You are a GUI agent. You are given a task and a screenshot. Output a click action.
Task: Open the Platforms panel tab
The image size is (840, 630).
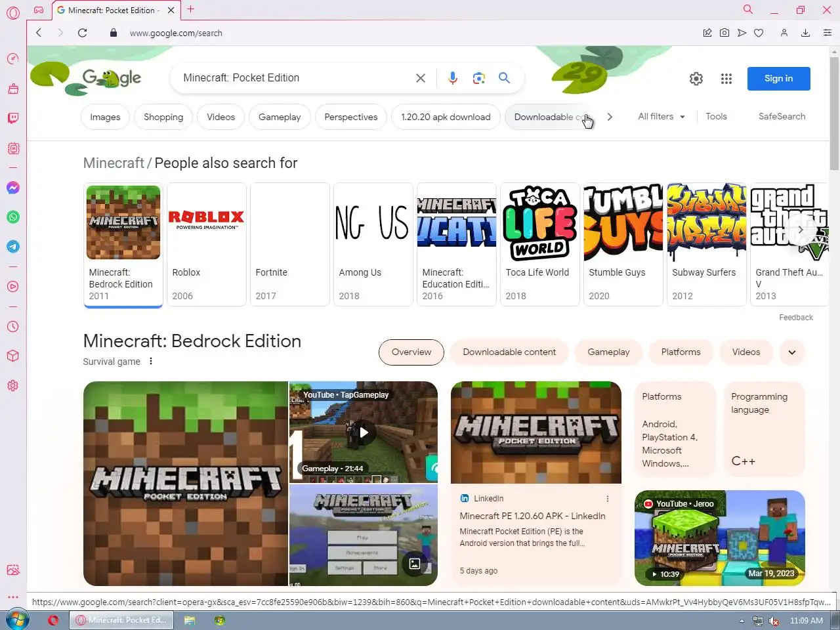click(681, 352)
